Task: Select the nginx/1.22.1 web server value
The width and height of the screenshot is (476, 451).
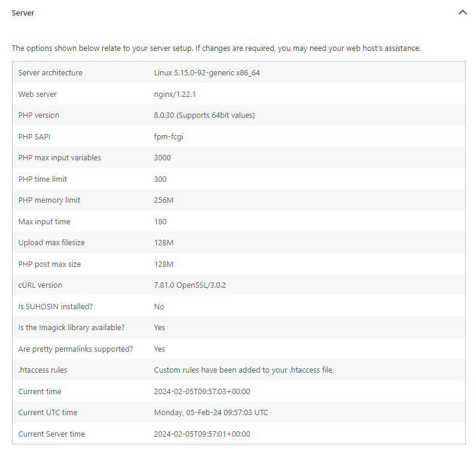Action: coord(175,95)
